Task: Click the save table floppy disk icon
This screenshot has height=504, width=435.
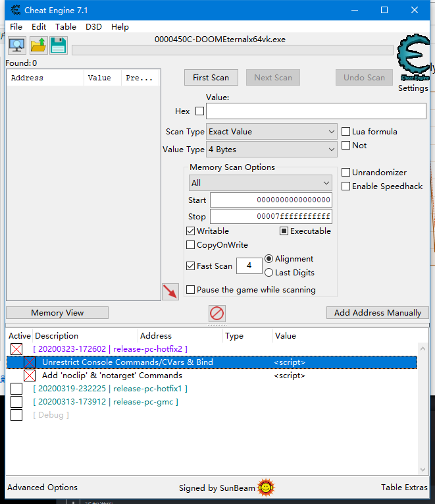Action: pos(59,45)
